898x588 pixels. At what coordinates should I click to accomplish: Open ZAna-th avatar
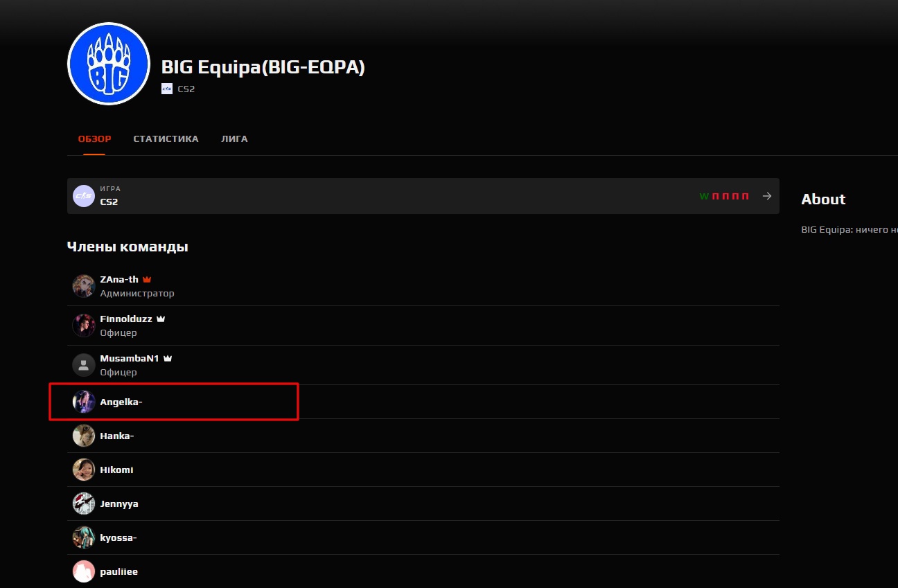click(84, 286)
